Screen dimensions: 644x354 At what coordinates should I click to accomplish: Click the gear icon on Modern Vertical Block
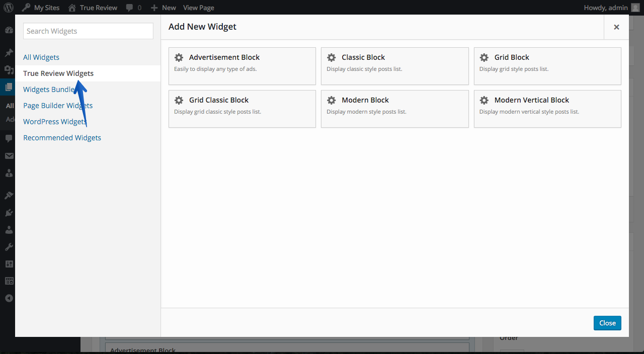click(484, 100)
